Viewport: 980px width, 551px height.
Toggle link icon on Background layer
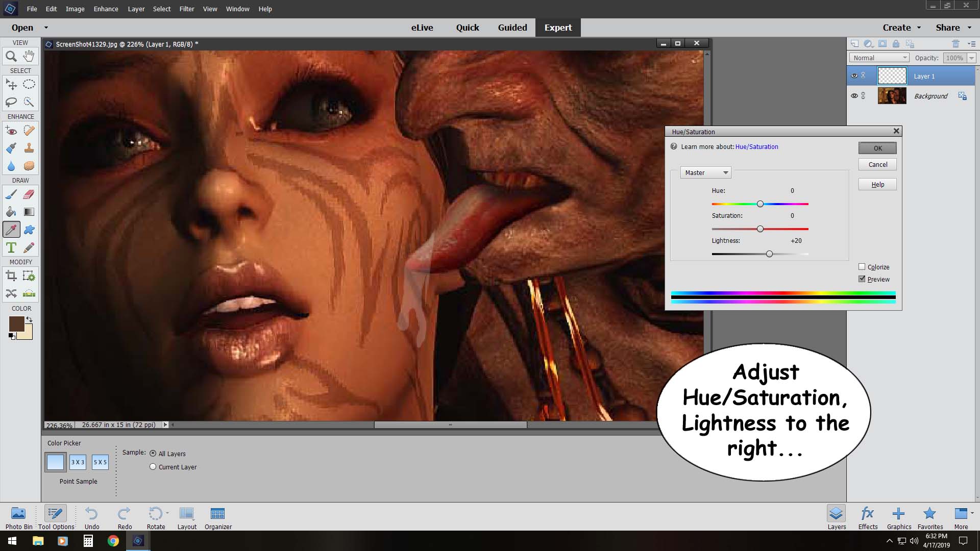[x=864, y=95]
